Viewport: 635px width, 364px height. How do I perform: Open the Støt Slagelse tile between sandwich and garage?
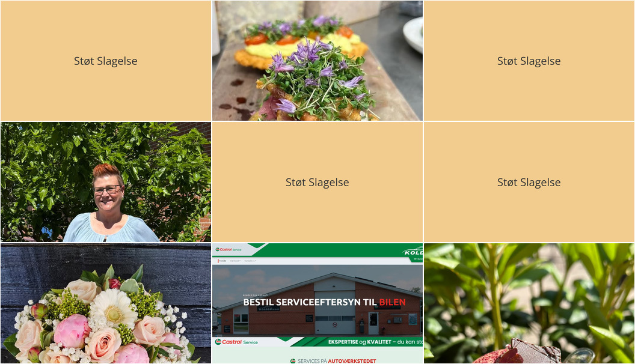tap(317, 182)
